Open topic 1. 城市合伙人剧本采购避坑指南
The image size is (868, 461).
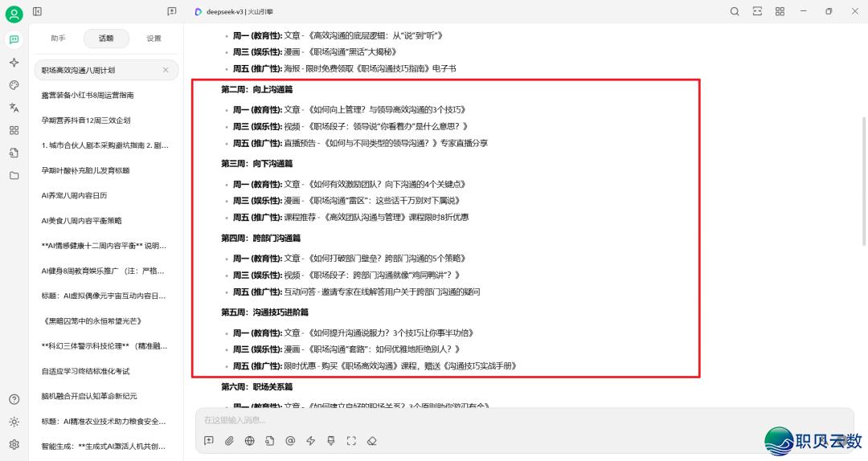(106, 145)
